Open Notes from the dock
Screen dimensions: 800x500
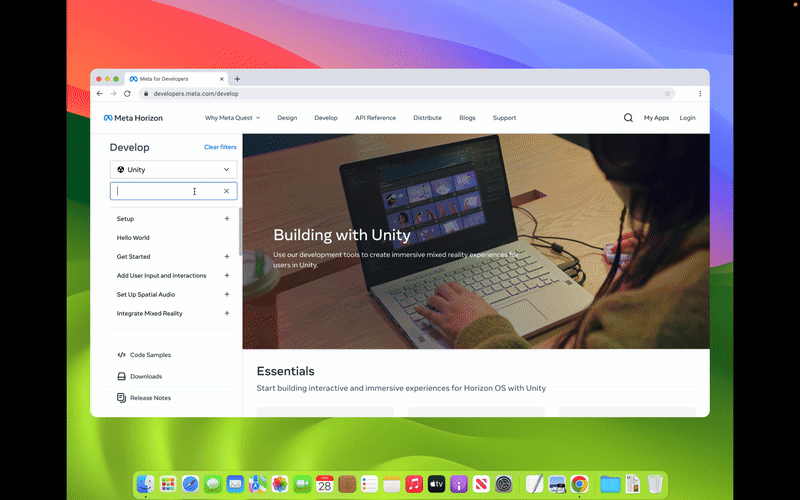392,484
